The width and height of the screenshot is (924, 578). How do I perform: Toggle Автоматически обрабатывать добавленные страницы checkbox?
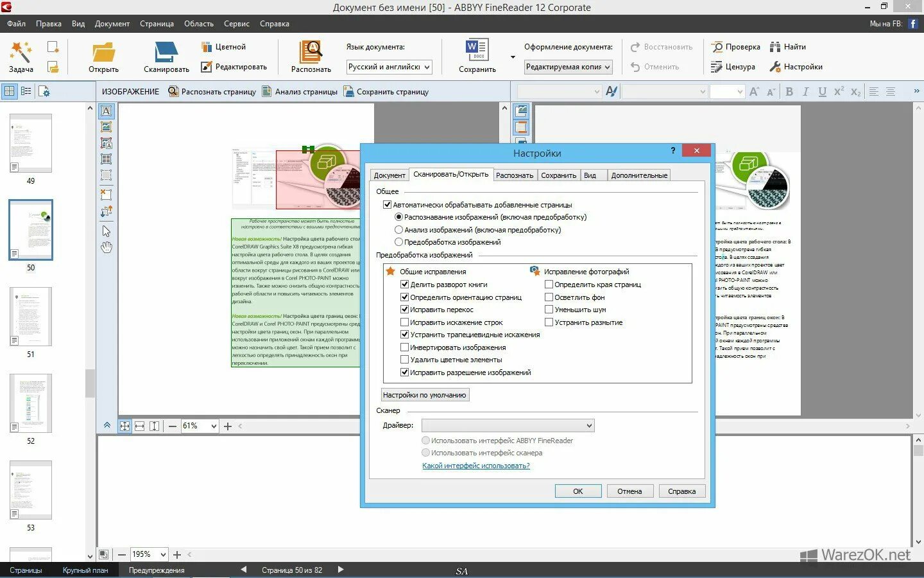(x=387, y=205)
